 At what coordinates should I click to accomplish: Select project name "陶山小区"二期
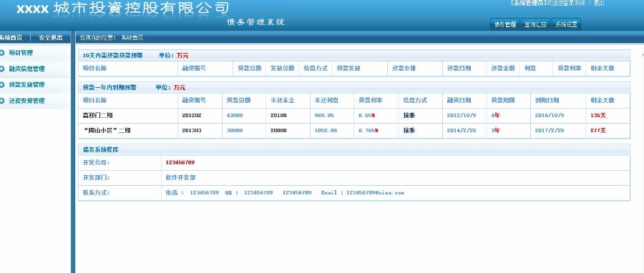click(107, 131)
